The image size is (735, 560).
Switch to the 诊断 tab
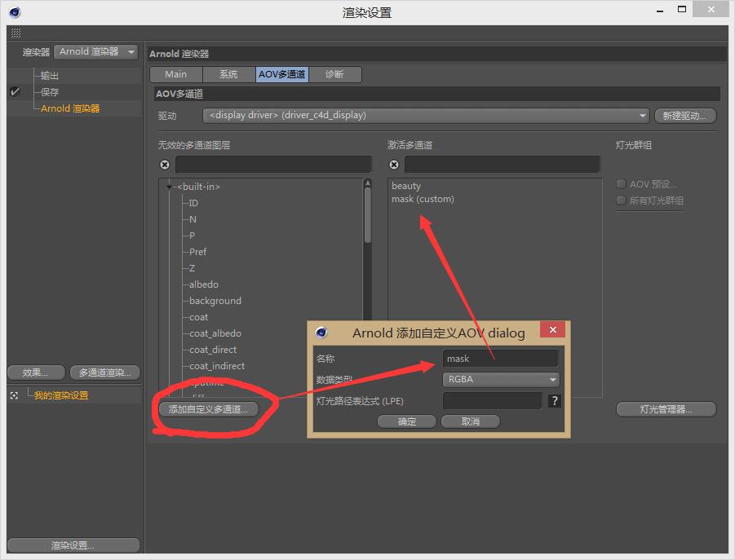334,74
